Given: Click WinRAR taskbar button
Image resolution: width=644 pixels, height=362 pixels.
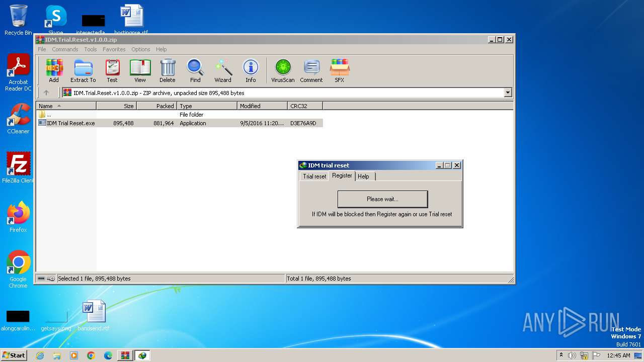Looking at the screenshot, I should coord(125,355).
